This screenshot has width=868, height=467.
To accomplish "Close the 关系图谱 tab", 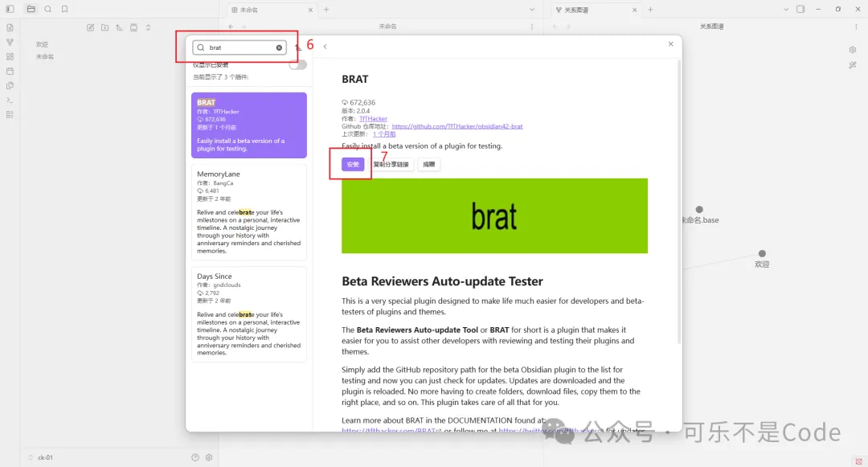I will [x=634, y=10].
